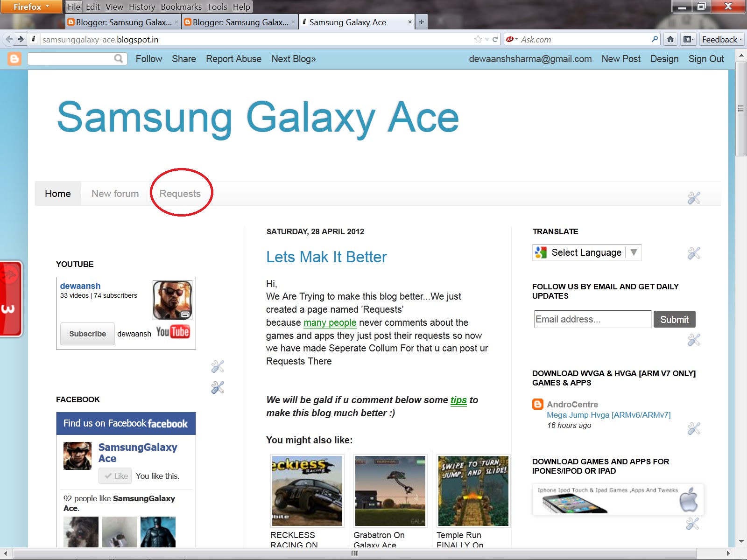This screenshot has width=747, height=560.
Task: Open the Lets Mak It Better post title
Action: [x=326, y=257]
